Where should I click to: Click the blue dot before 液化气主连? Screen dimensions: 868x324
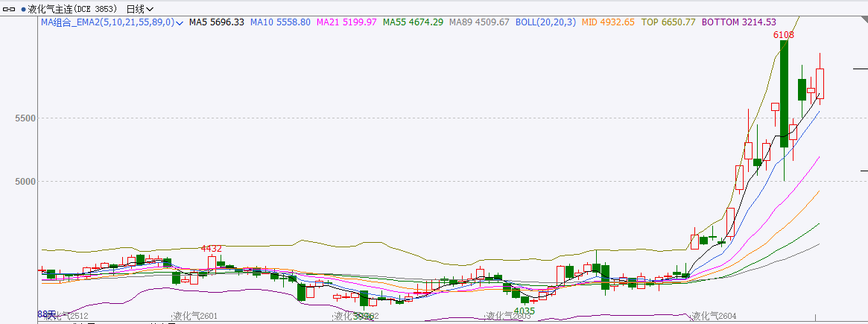(23, 9)
